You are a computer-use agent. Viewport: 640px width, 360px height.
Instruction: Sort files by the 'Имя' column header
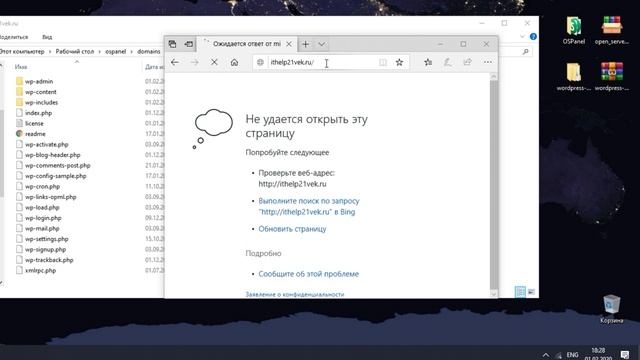(21, 67)
